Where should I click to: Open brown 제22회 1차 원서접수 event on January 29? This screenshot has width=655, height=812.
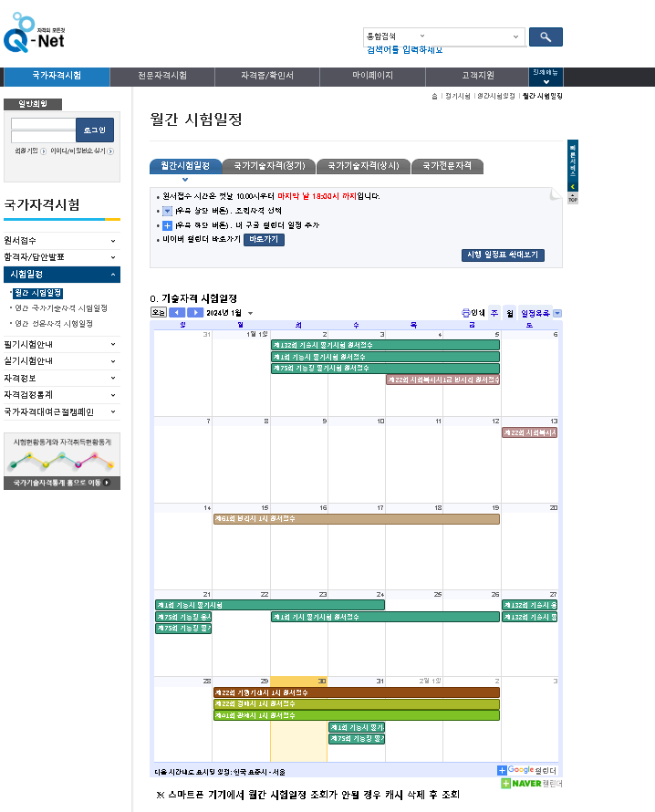357,692
